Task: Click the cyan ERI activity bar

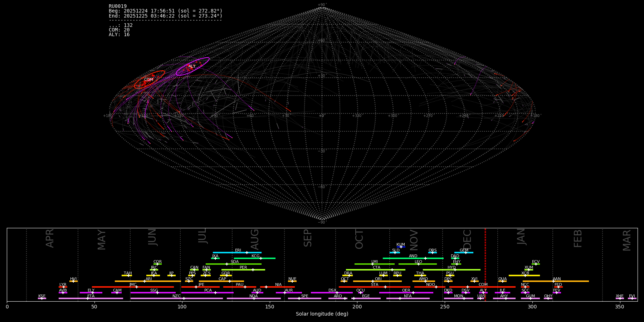Action: (x=237, y=253)
